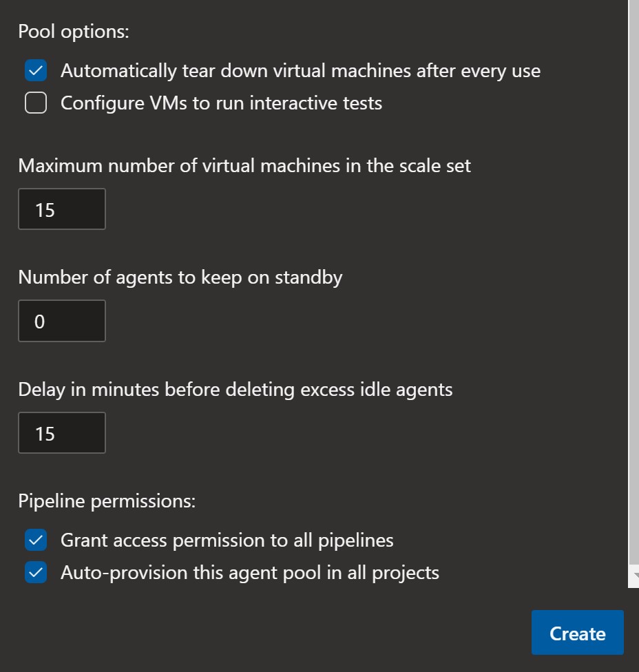Screen dimensions: 639x672
Task: Click the idle agents delay minutes field
Action: tap(62, 433)
